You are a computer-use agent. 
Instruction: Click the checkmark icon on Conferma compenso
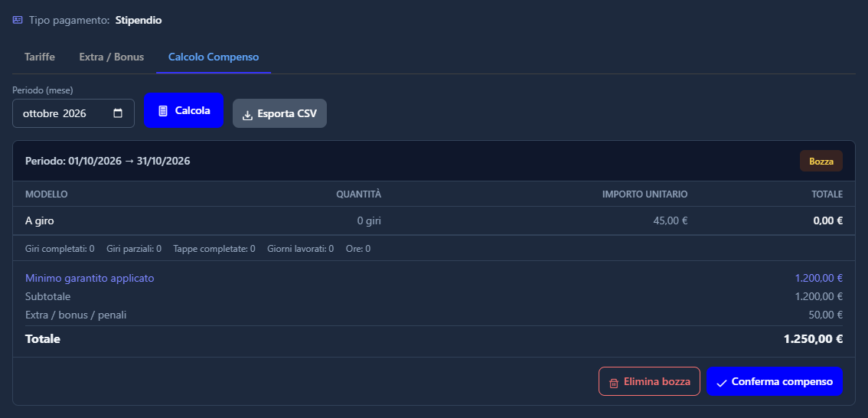[x=721, y=383]
